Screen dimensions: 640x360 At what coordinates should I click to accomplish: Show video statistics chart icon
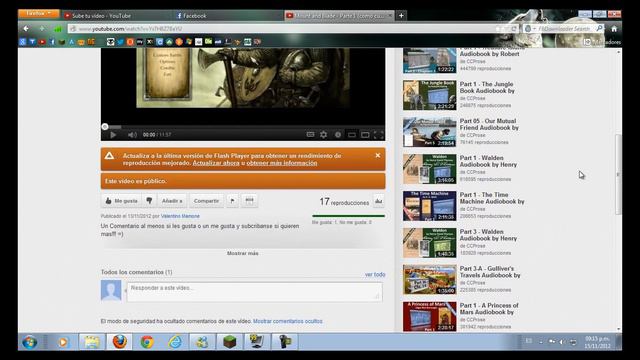pyautogui.click(x=379, y=201)
